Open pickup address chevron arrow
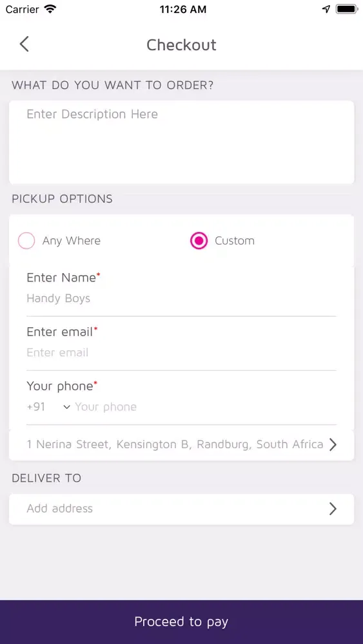The height and width of the screenshot is (644, 363). point(333,444)
